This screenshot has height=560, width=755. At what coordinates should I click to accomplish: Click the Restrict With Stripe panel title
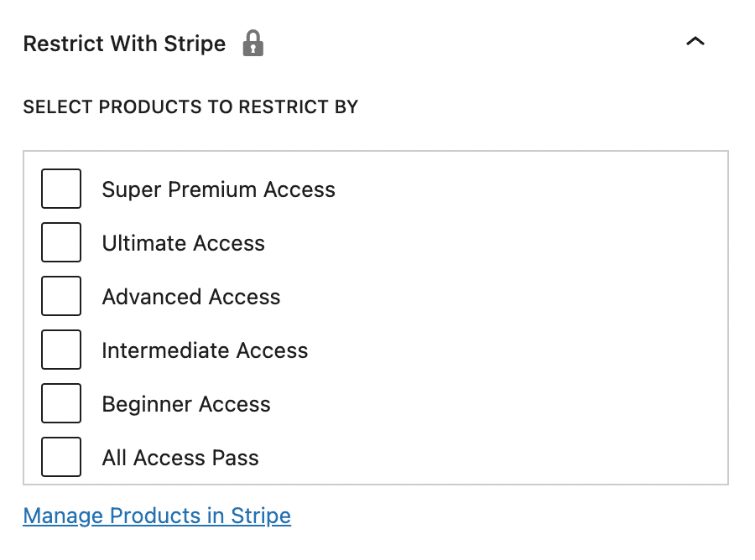(124, 44)
